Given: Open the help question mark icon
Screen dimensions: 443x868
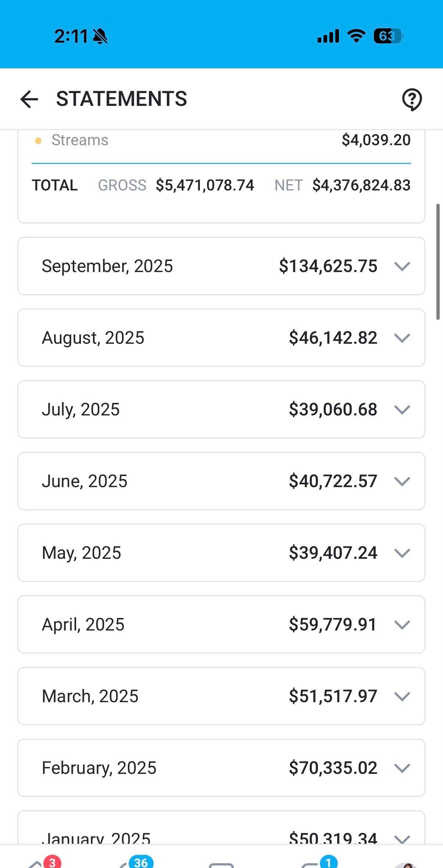Looking at the screenshot, I should pyautogui.click(x=412, y=99).
